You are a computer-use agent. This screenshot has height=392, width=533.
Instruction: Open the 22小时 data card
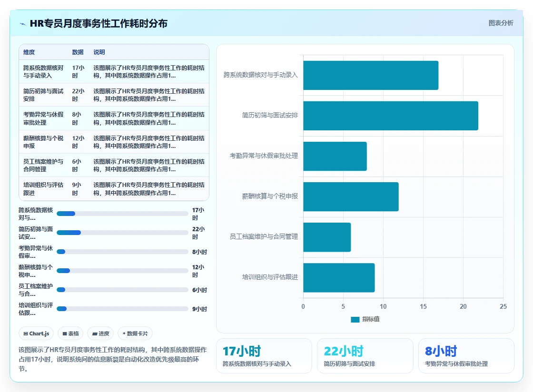365,356
